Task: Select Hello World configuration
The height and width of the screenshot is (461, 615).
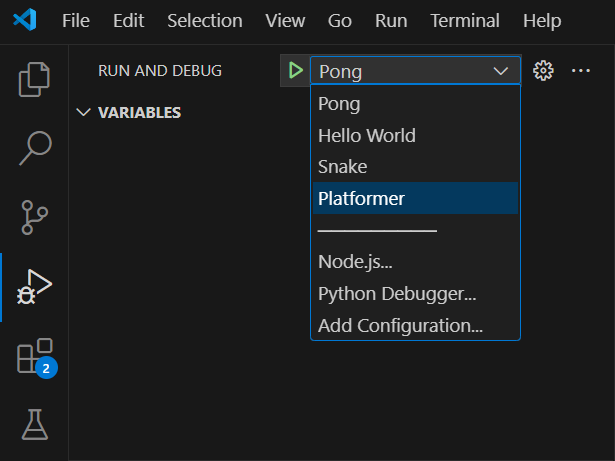Action: [415, 135]
